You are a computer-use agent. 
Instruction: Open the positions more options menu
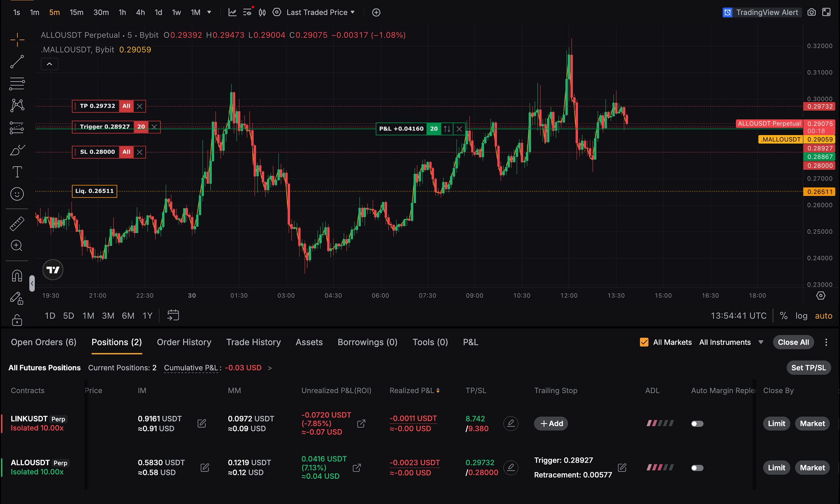(826, 342)
